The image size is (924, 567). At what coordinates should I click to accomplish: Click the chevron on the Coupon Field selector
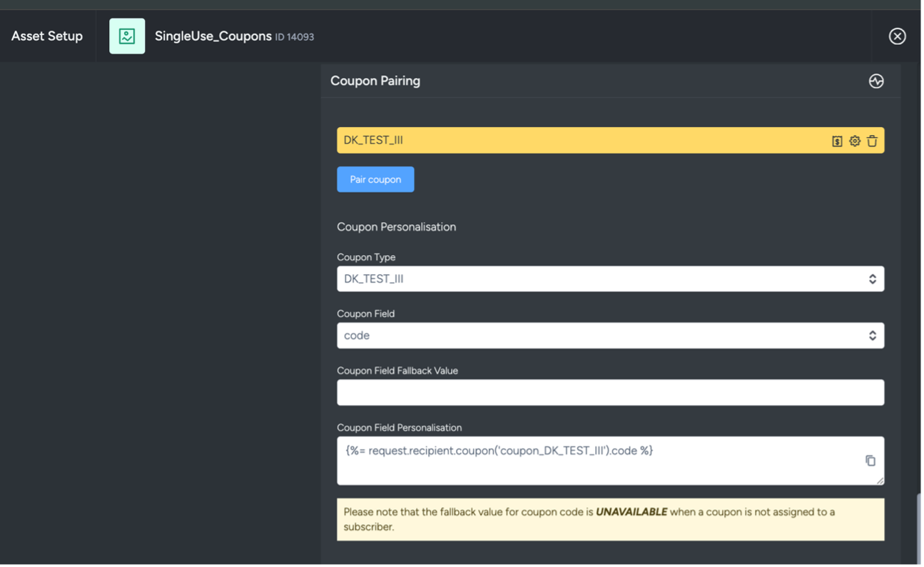tap(872, 335)
